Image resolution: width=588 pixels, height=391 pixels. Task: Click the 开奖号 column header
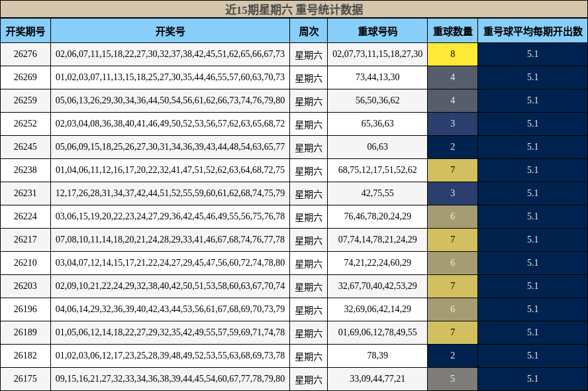[170, 31]
